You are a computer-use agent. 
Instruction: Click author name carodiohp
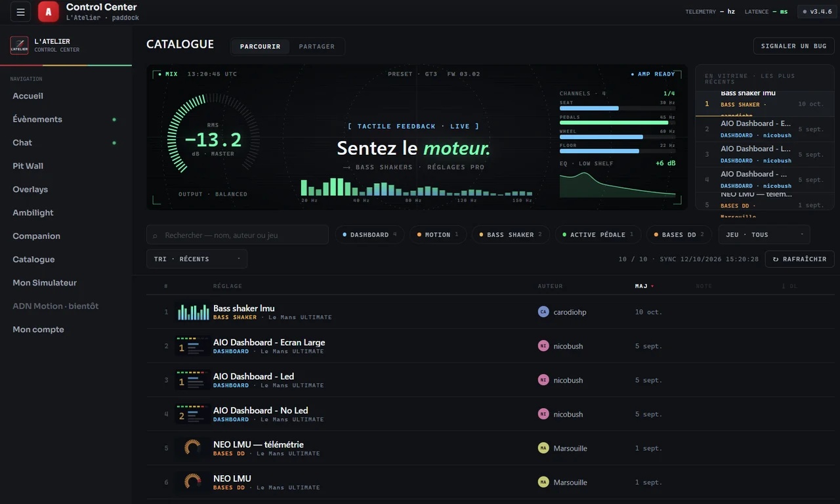[570, 312]
